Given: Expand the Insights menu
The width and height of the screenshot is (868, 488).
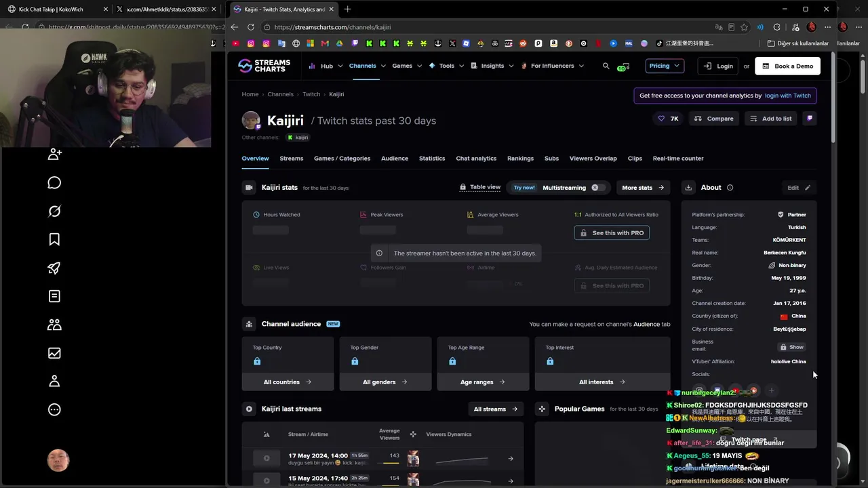Looking at the screenshot, I should click(492, 66).
